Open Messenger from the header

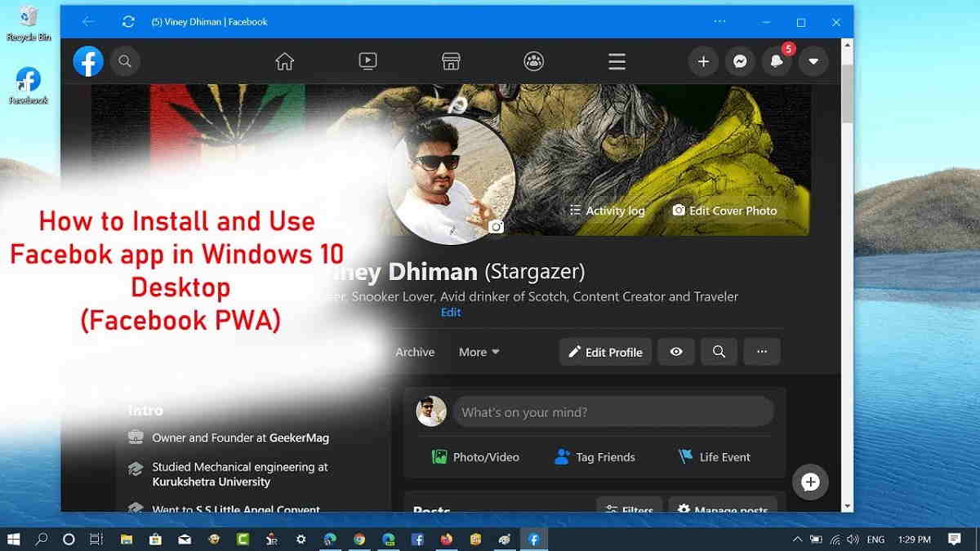(740, 61)
